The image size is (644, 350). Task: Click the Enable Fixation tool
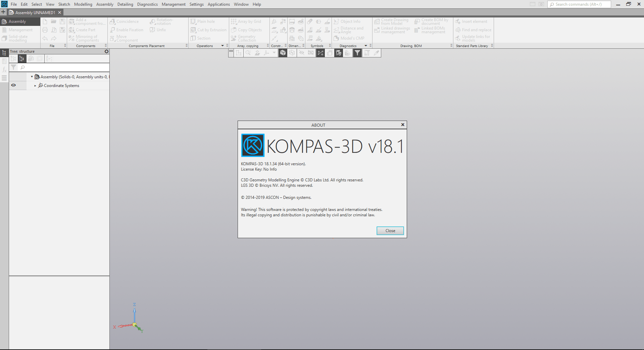[x=127, y=30]
